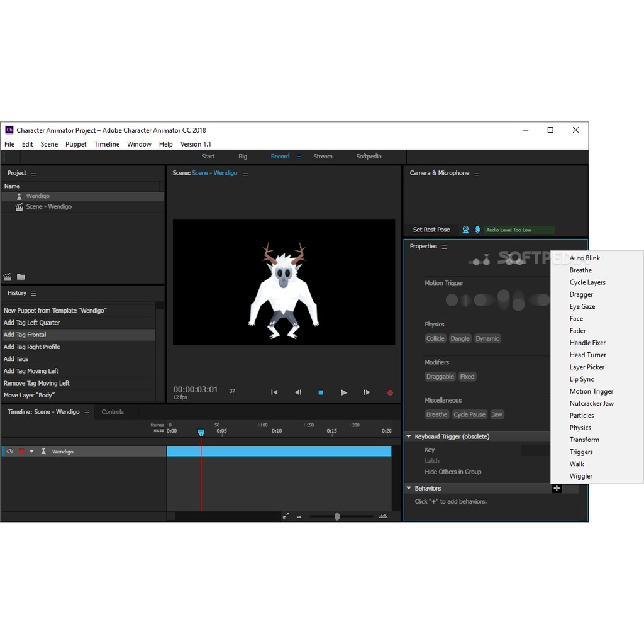
Task: Click the Fixed modifier tag
Action: pos(467,377)
